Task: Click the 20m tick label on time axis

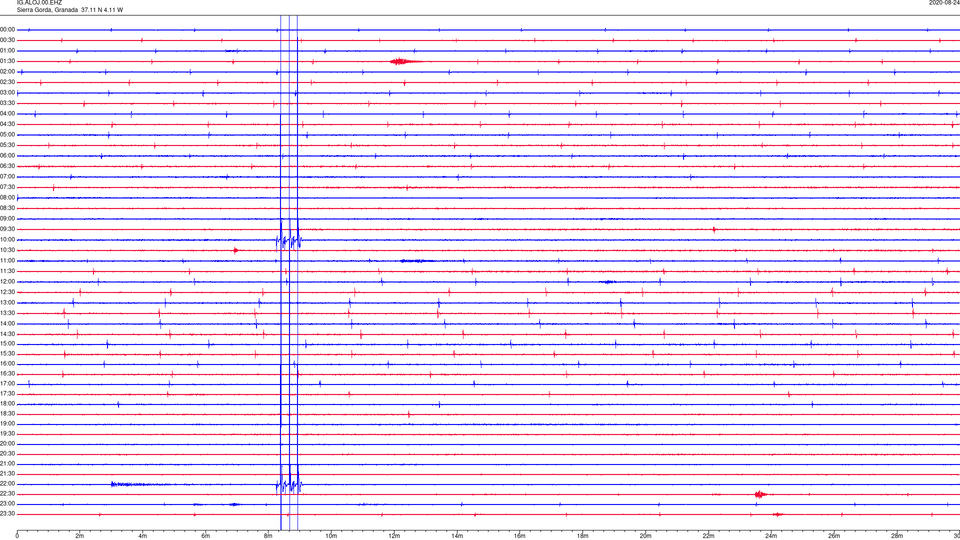Action: coord(645,536)
